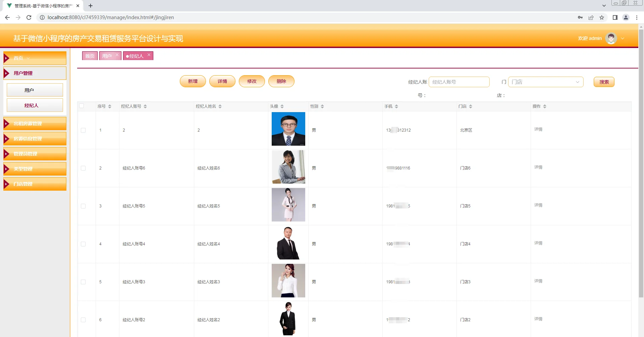Expand the 出租房源管理 sidebar section
Image resolution: width=644 pixels, height=337 pixels.
(35, 124)
